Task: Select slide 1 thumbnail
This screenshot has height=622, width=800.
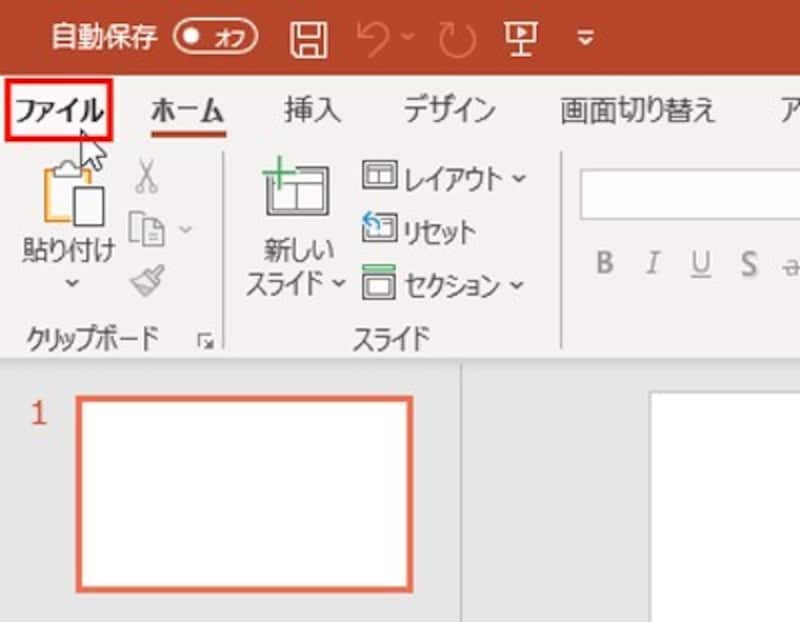Action: coord(244,493)
